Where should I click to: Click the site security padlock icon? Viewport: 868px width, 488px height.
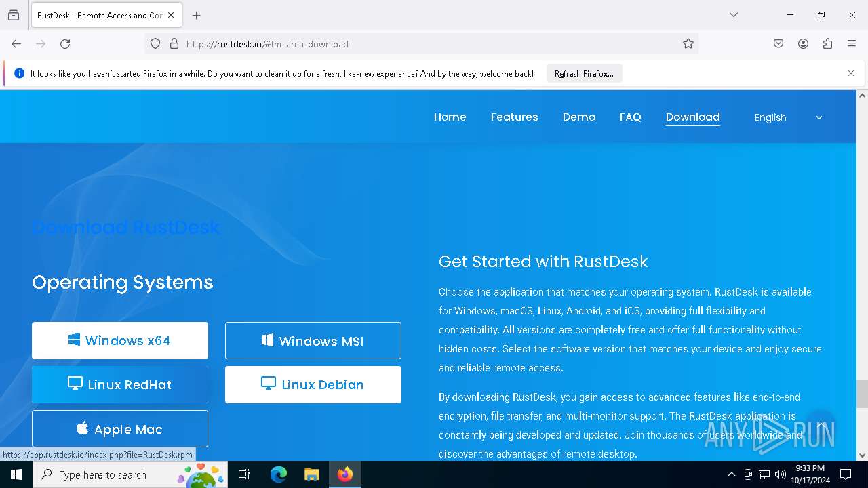[x=174, y=44]
